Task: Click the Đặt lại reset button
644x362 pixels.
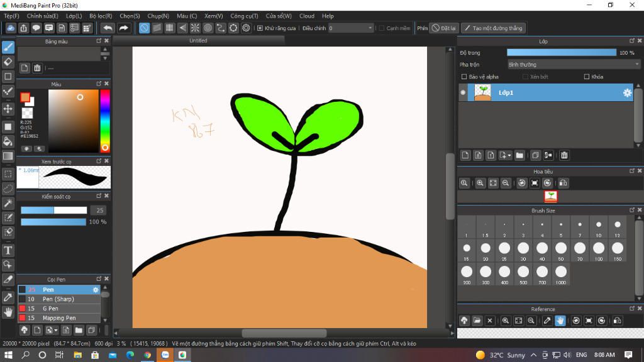Action: click(x=443, y=28)
